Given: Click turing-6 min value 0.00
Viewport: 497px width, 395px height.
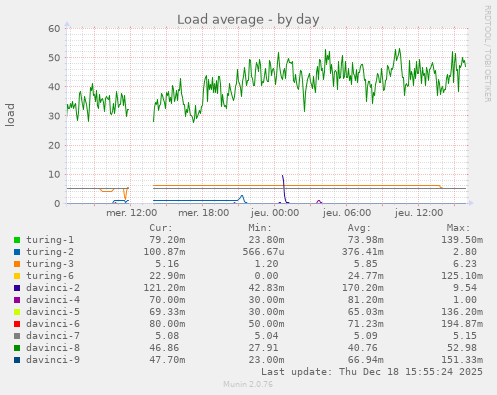Looking at the screenshot, I should 266,276.
